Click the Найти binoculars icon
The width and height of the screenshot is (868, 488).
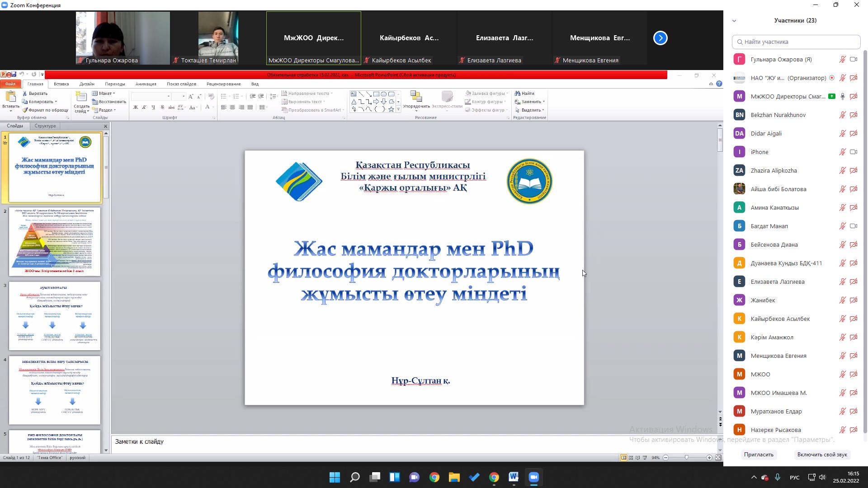pos(518,94)
